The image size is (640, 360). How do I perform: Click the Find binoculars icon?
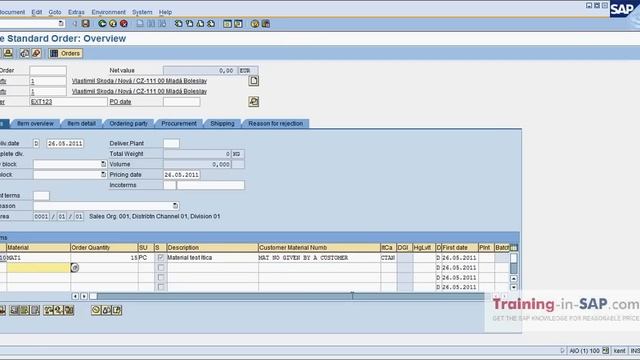tap(151, 24)
